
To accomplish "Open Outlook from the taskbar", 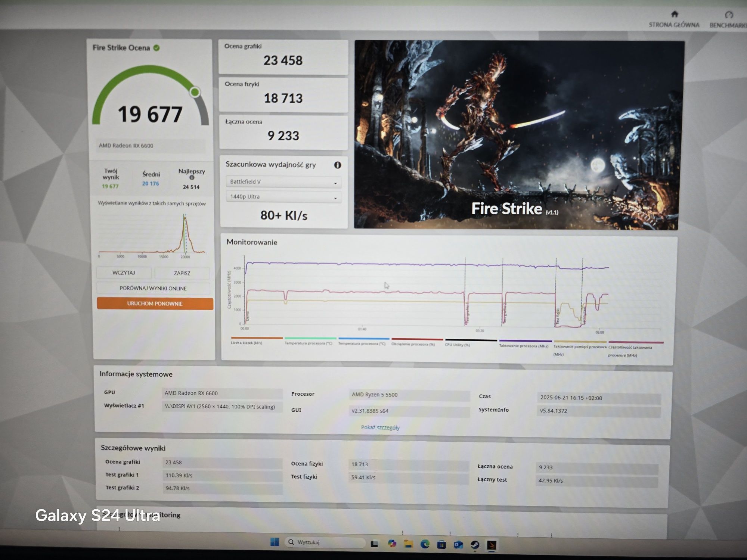I will tap(458, 545).
